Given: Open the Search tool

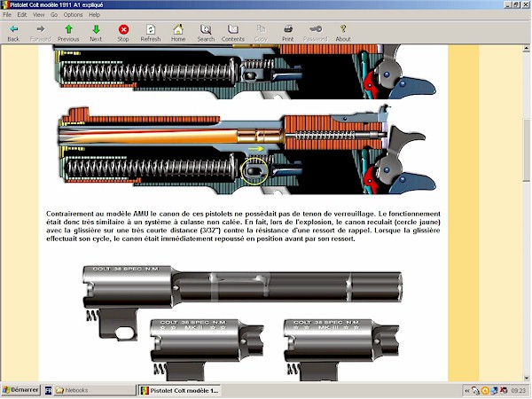Looking at the screenshot, I should tap(206, 33).
